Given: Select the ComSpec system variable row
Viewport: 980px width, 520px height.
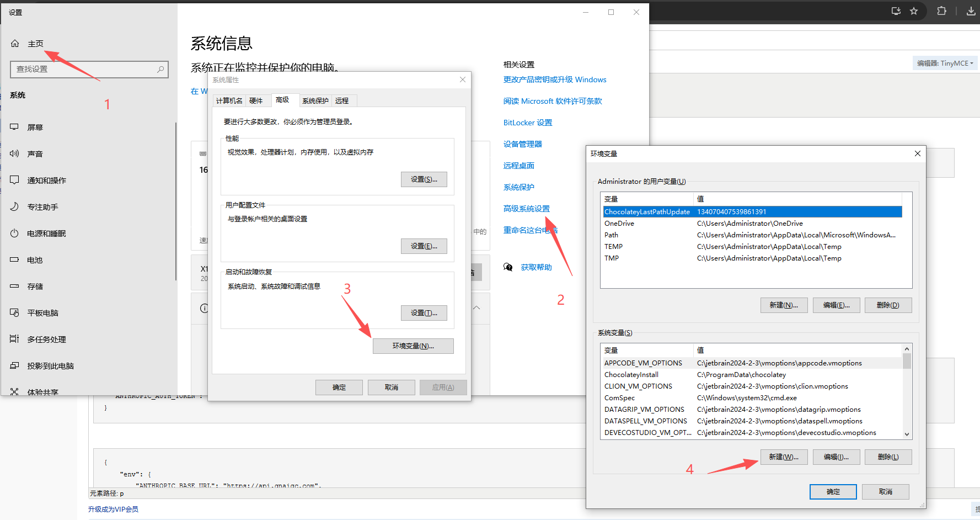Looking at the screenshot, I should [x=752, y=398].
